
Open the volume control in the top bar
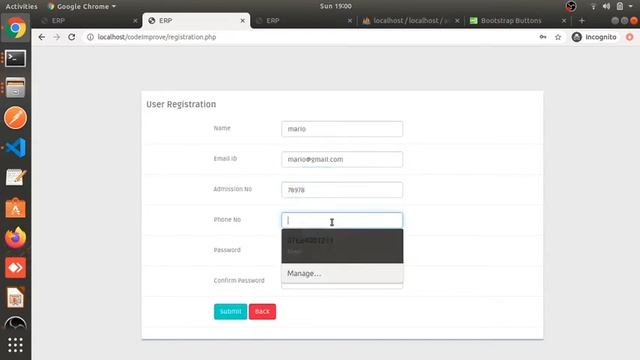click(x=606, y=6)
